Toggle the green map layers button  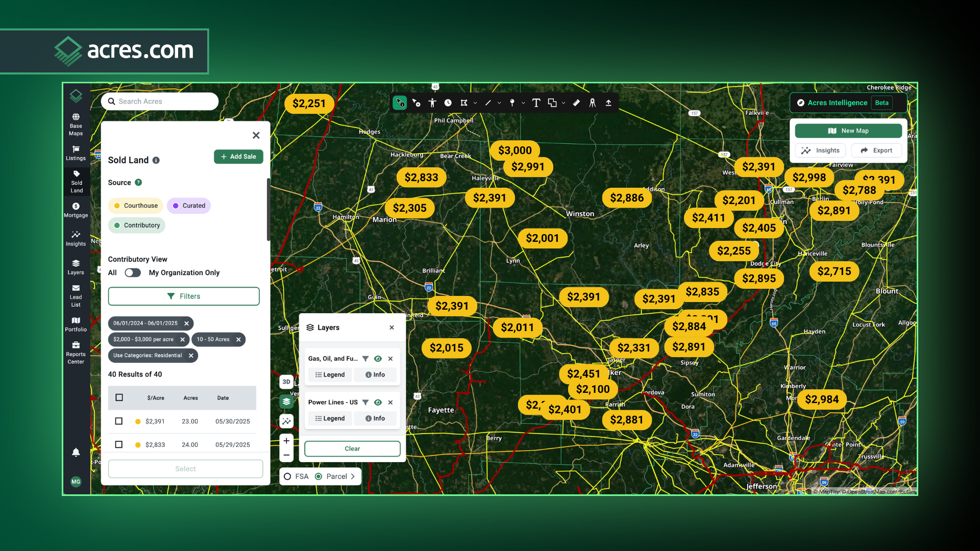[x=286, y=402]
